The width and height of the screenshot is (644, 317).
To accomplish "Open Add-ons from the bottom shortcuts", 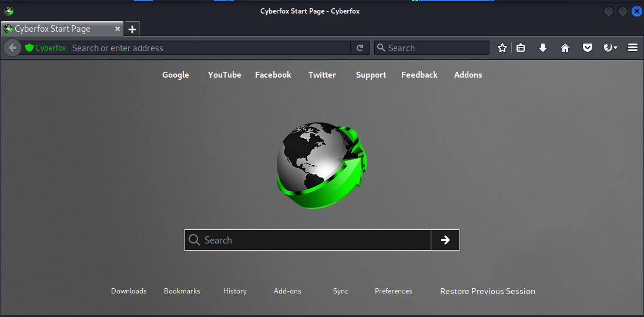I will tap(287, 291).
